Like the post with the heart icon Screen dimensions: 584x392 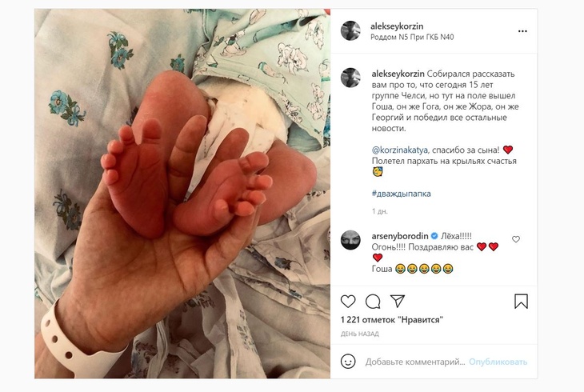click(348, 301)
